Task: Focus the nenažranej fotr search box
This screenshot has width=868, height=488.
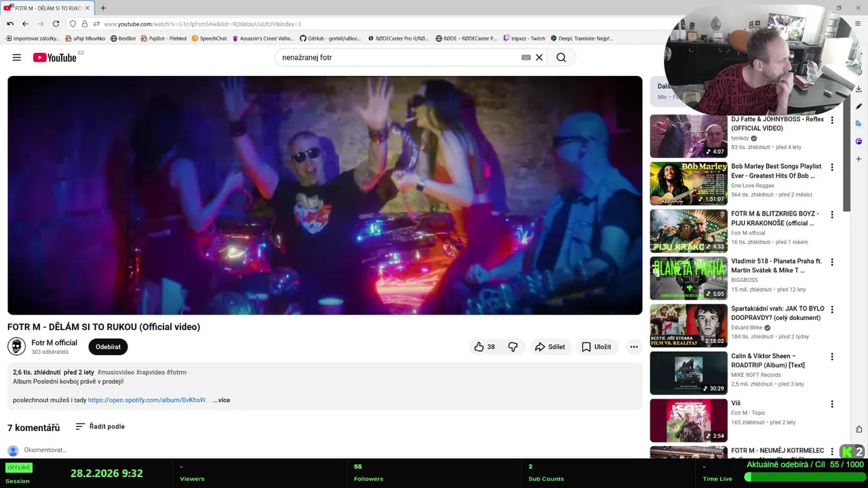Action: tap(399, 58)
